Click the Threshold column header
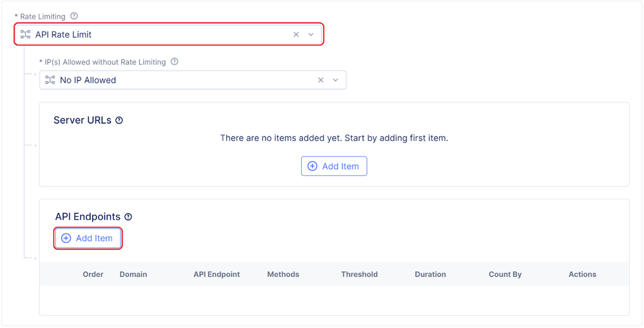This screenshot has height=328, width=644. click(x=359, y=275)
